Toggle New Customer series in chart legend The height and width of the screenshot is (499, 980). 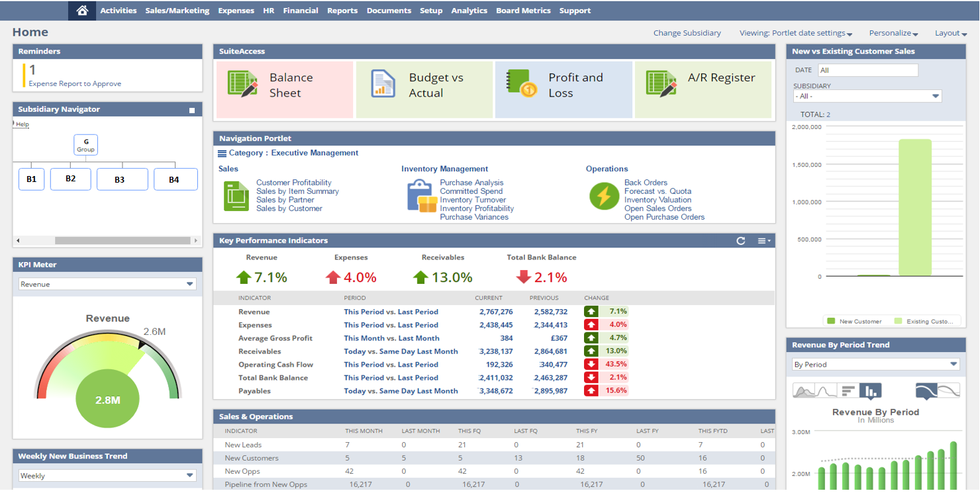[x=854, y=322]
